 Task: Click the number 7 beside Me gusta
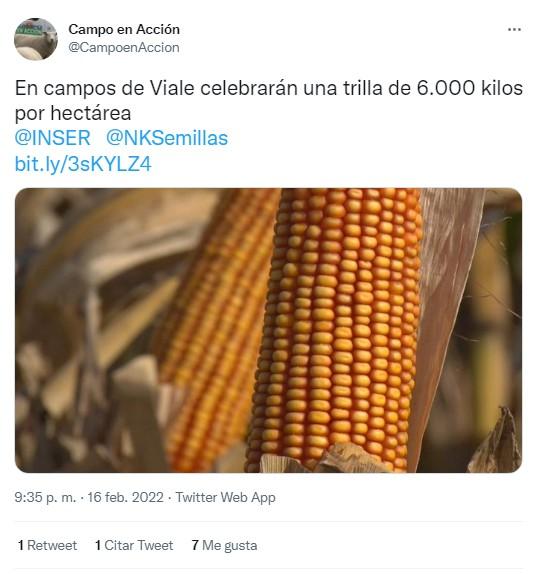[x=195, y=545]
